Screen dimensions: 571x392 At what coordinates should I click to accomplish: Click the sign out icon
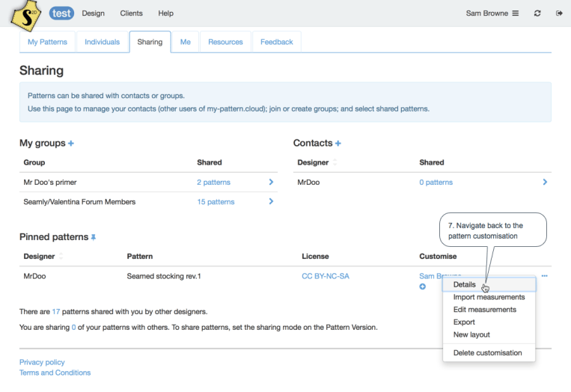(x=559, y=13)
